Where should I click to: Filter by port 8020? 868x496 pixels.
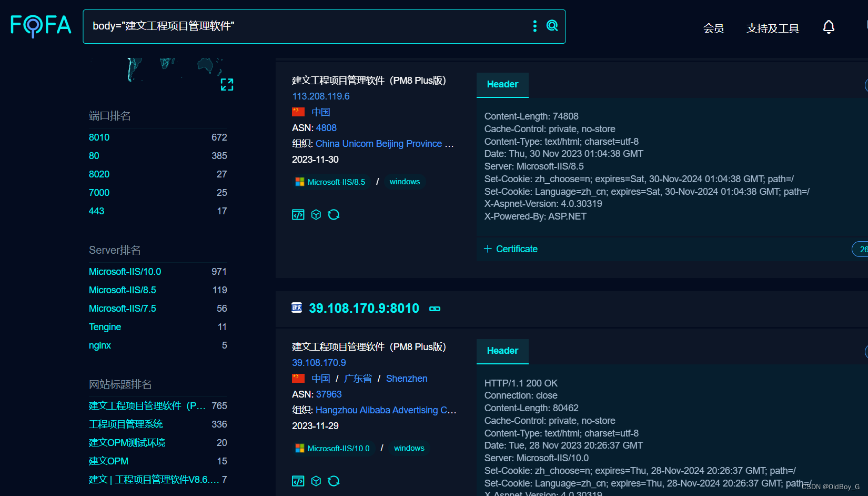tap(99, 174)
